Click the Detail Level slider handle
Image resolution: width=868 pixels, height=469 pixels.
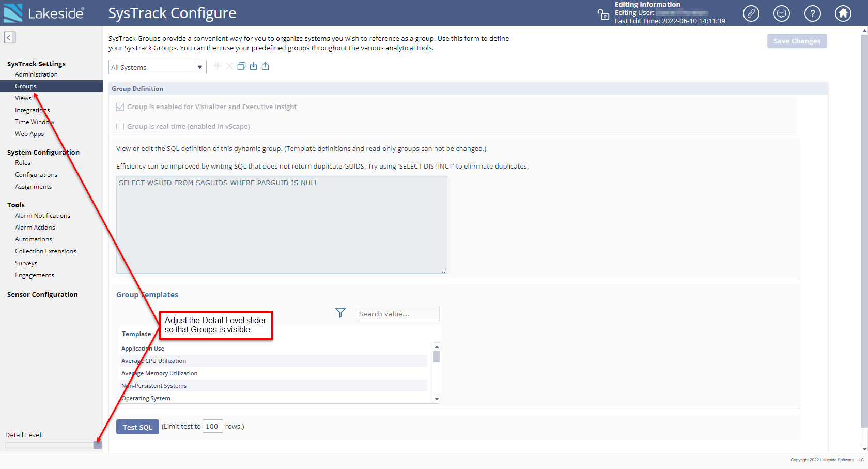click(98, 445)
